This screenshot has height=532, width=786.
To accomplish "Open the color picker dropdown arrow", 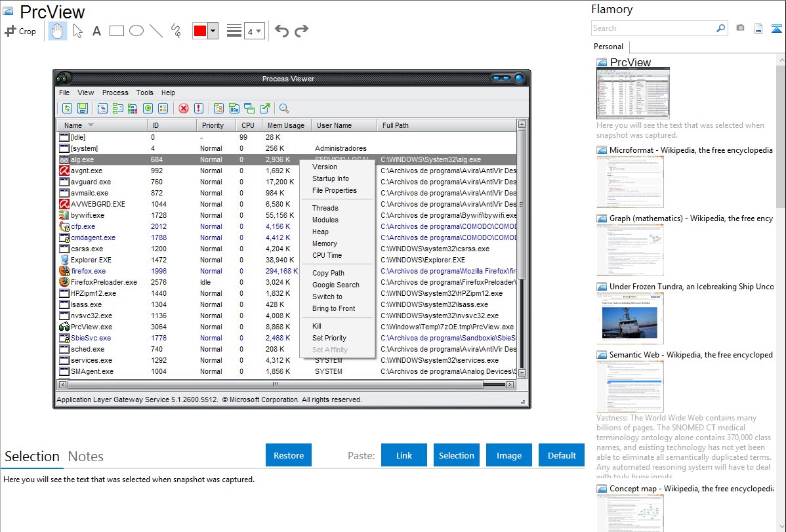I will [x=213, y=31].
